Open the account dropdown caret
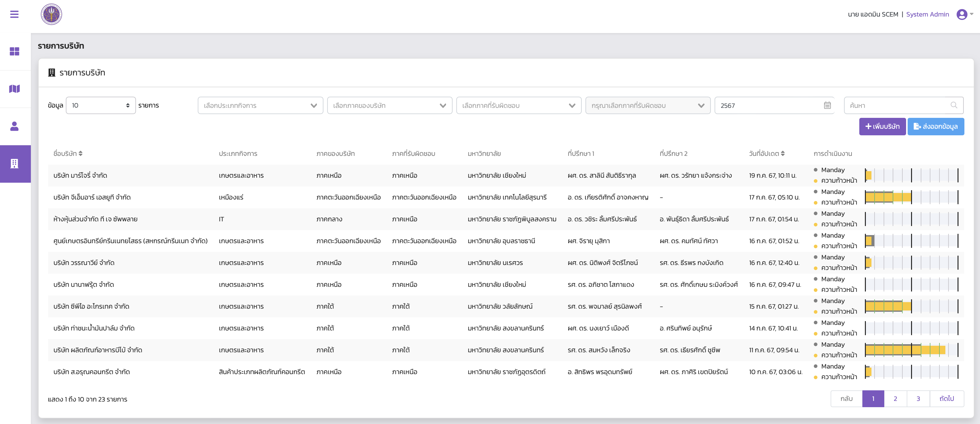 (x=971, y=14)
